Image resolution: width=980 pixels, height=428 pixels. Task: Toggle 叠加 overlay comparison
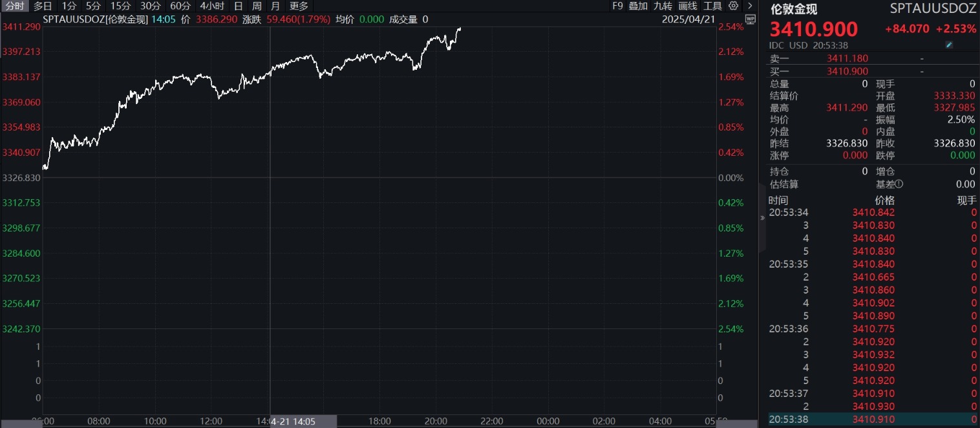click(638, 6)
